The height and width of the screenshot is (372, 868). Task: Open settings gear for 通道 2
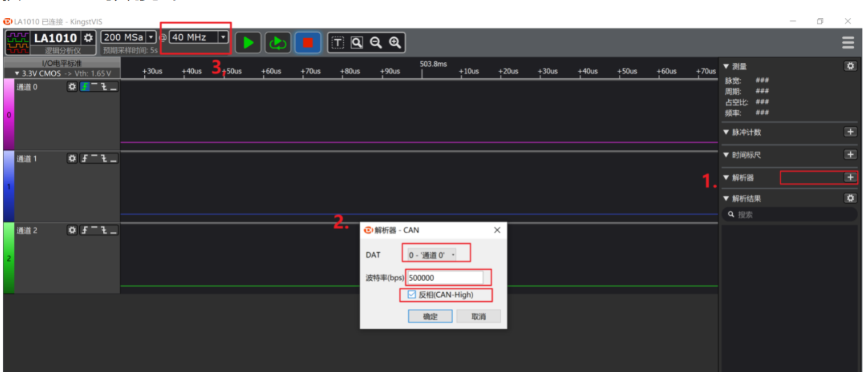coord(72,230)
